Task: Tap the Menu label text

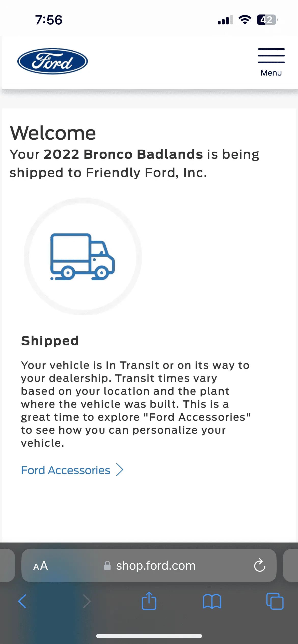Action: click(271, 73)
